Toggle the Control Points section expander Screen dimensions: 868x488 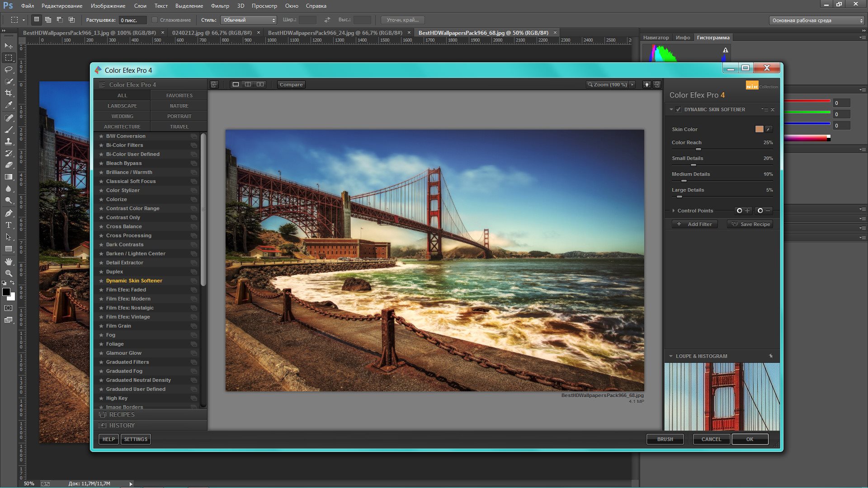pos(674,210)
